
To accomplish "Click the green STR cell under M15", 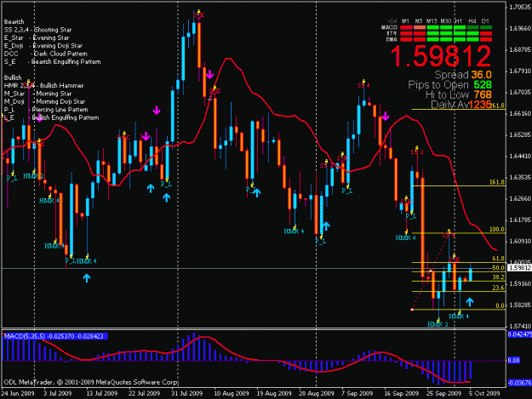I will pos(432,33).
